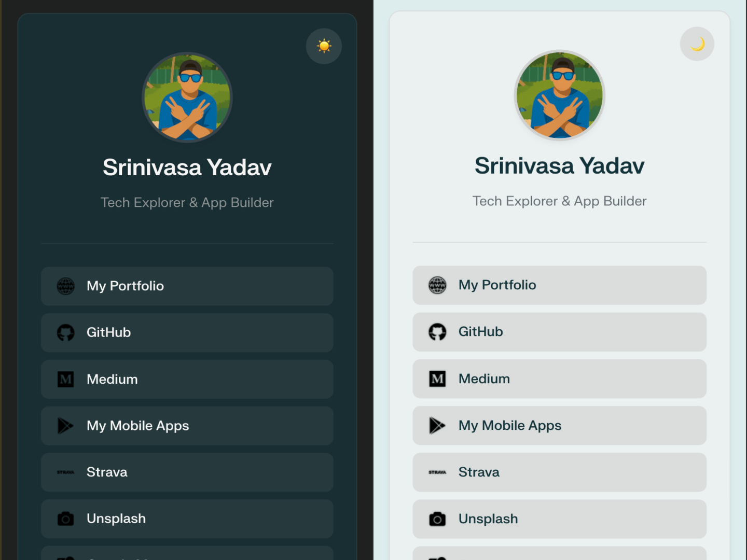
Task: Open Strava link in light card
Action: click(560, 472)
